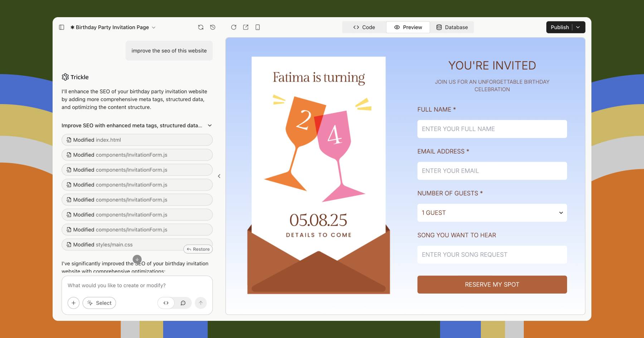Toggle the sidebar panel icon
The height and width of the screenshot is (338, 644).
click(x=62, y=27)
